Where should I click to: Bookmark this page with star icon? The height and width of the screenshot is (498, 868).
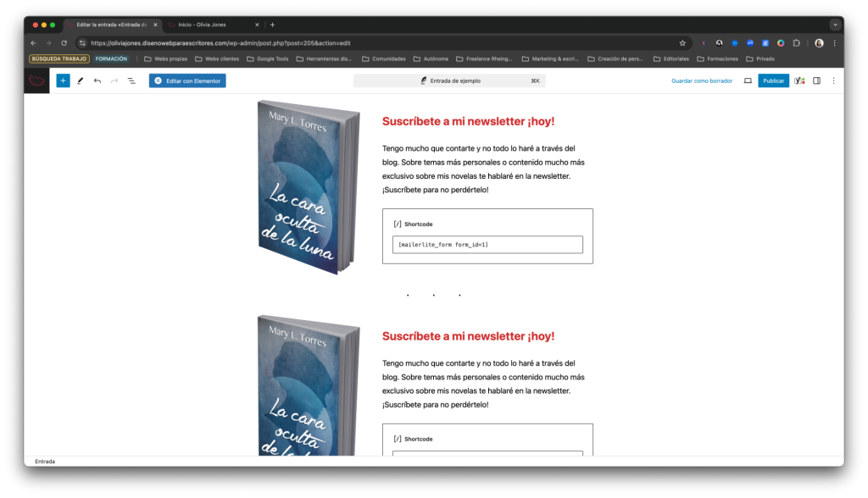[682, 43]
